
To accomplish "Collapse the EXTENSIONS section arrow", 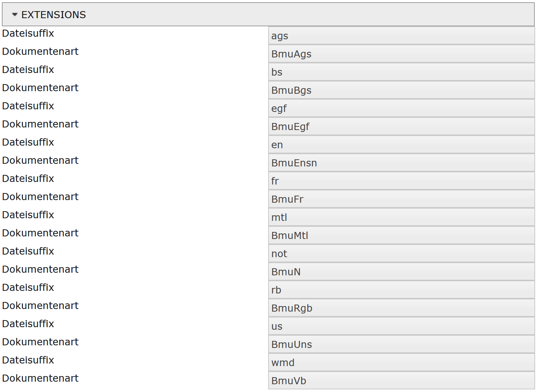I will click(x=15, y=15).
